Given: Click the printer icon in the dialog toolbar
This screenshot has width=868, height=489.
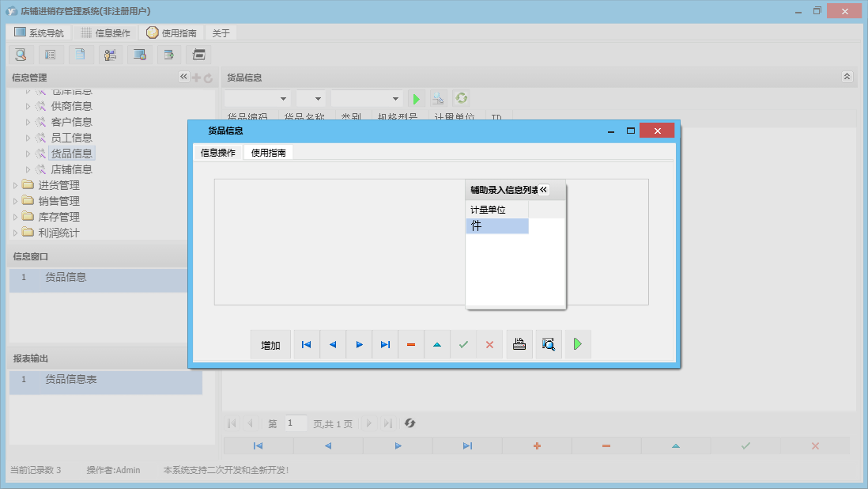Looking at the screenshot, I should (519, 344).
